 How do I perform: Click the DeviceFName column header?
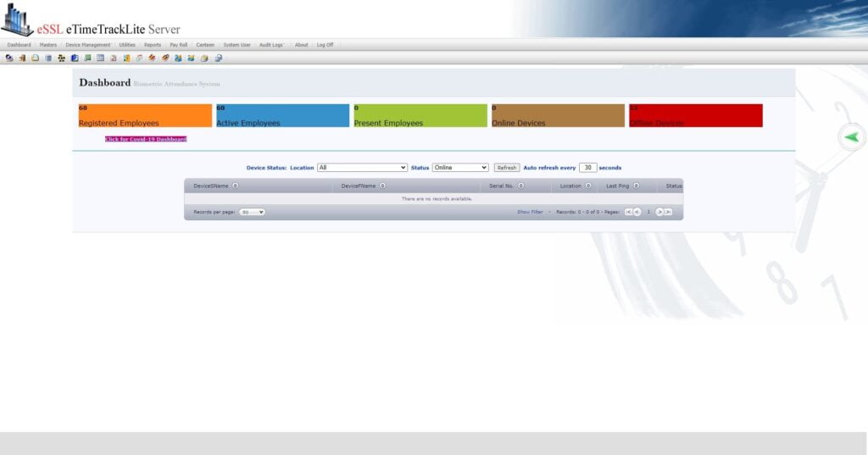tap(359, 186)
